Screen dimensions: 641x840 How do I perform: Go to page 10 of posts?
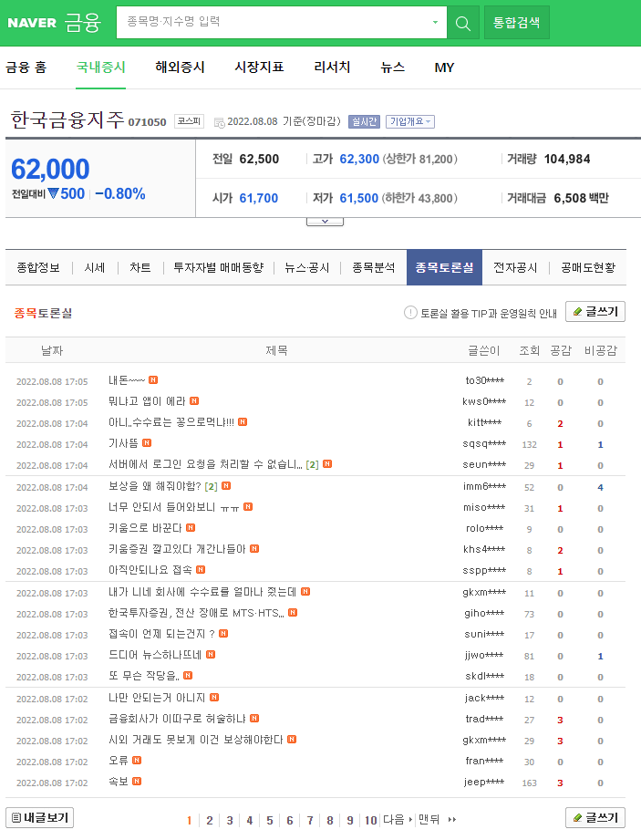370,820
